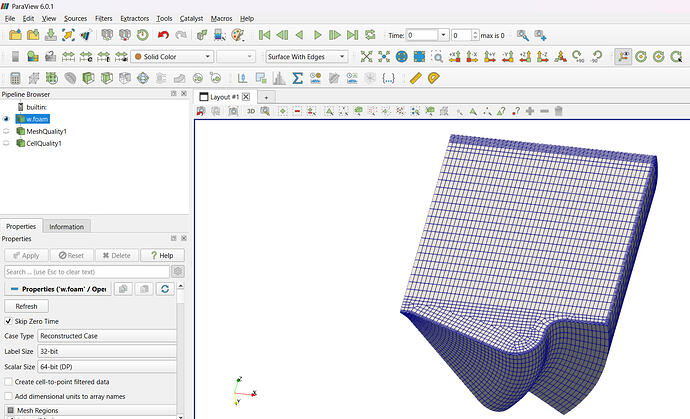Click Zoom to Data icon
This screenshot has width=690, height=419.
point(384,56)
